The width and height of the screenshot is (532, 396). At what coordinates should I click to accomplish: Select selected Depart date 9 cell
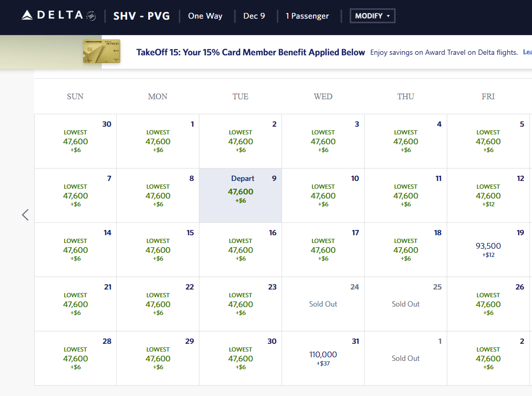coord(241,195)
